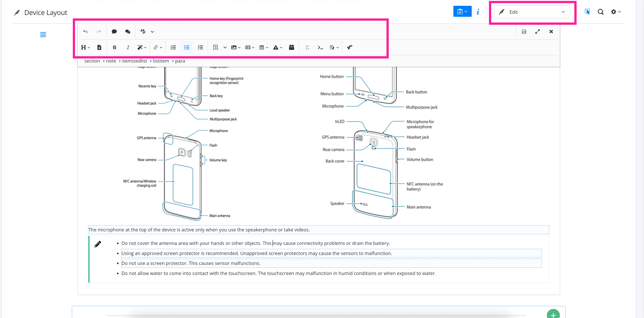The height and width of the screenshot is (318, 644).
Task: Clear text formatting
Action: 307,47
